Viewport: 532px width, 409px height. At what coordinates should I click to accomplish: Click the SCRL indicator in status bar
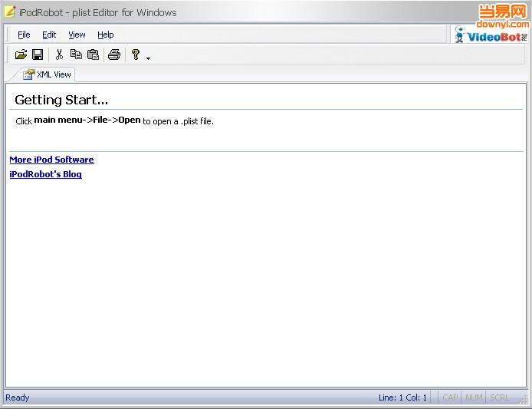point(500,397)
